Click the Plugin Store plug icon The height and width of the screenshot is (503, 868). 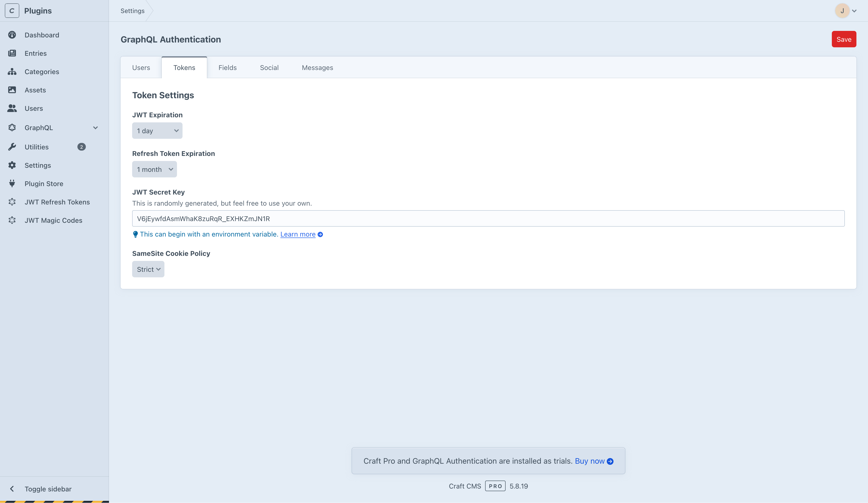(12, 183)
